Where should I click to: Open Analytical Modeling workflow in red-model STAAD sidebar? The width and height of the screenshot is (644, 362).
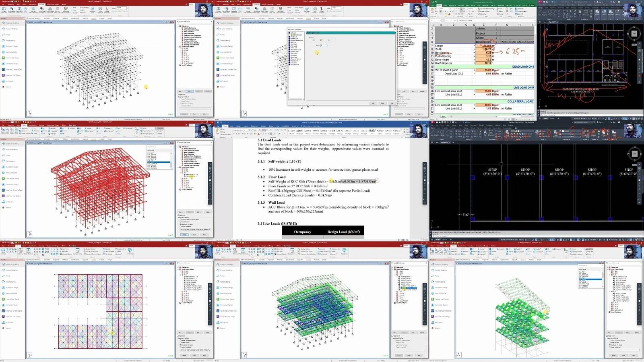(11, 144)
